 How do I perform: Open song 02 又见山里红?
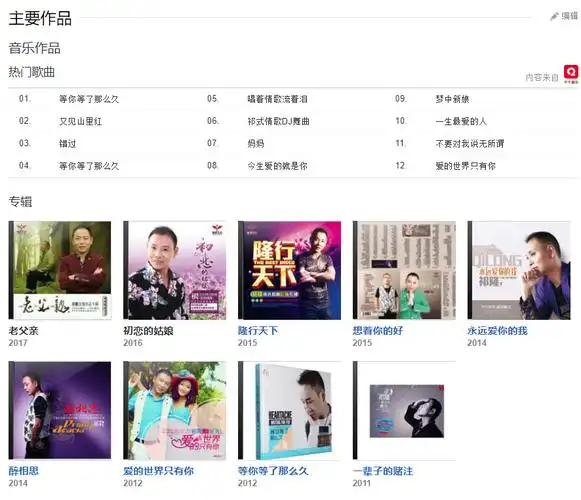(x=80, y=121)
